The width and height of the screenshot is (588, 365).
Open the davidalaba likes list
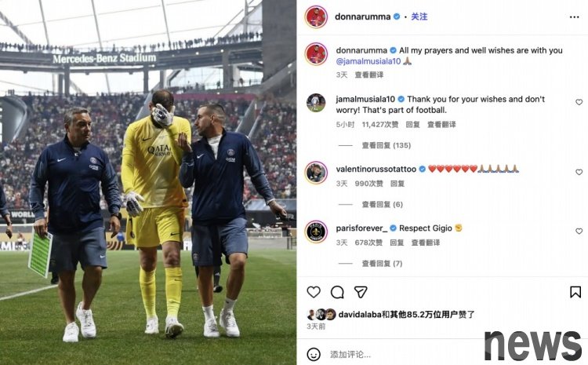point(359,314)
